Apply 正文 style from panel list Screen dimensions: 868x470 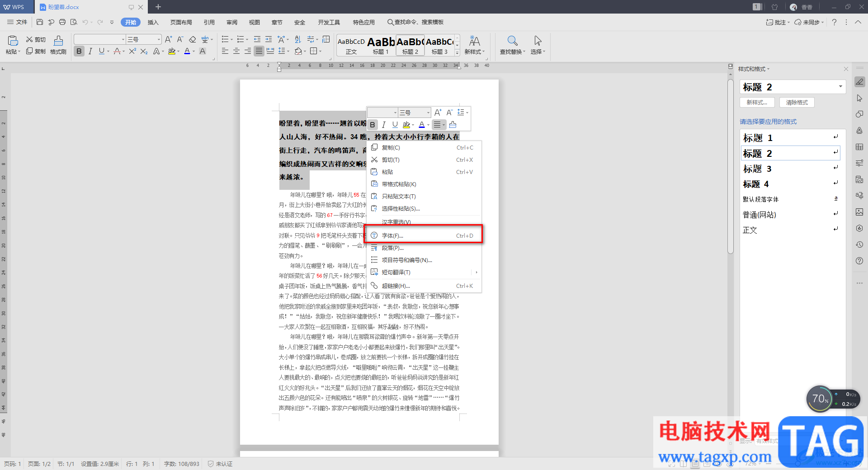[790, 230]
